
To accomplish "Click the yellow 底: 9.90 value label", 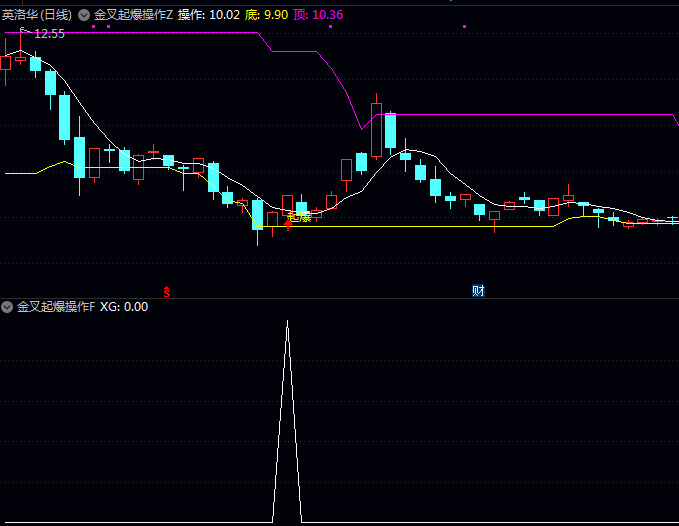I will 266,15.
